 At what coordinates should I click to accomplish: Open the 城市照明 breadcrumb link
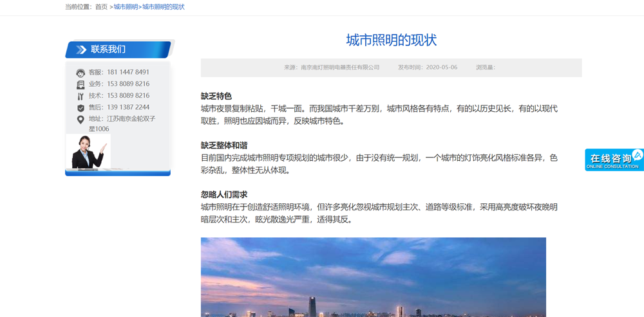[x=126, y=7]
